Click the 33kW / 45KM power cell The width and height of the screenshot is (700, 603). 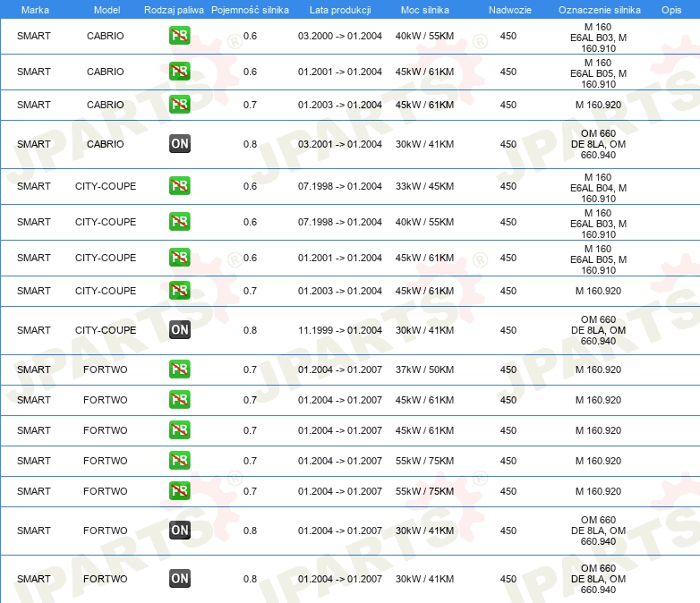click(424, 186)
